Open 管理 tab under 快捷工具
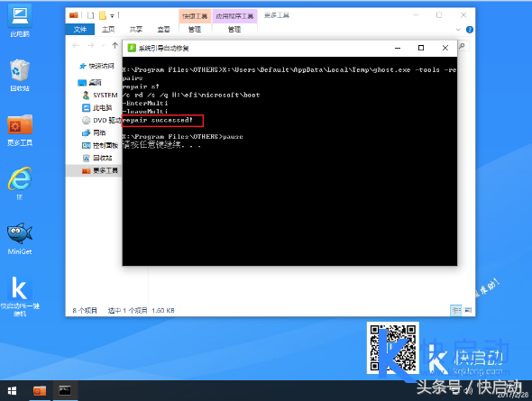 [x=195, y=30]
